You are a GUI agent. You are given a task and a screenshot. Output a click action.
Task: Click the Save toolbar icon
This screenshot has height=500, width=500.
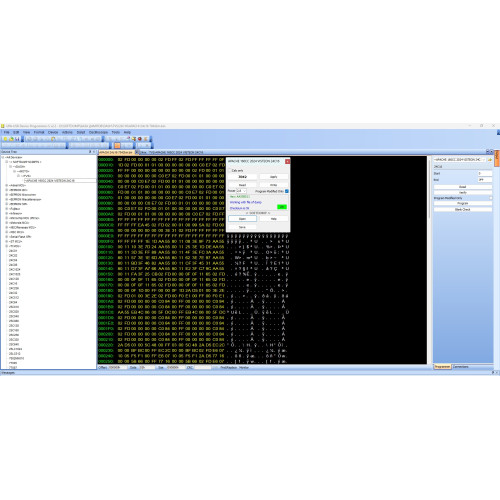coord(17,139)
